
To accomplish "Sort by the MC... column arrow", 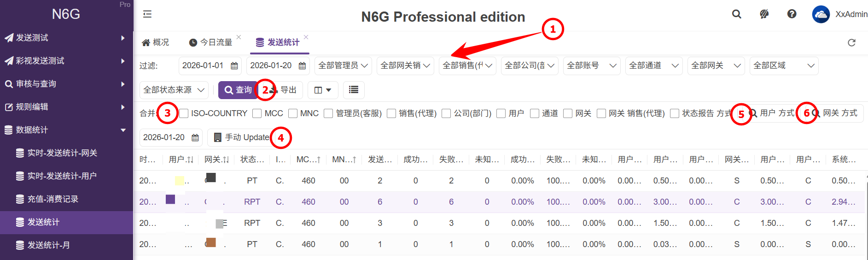I will 319,160.
